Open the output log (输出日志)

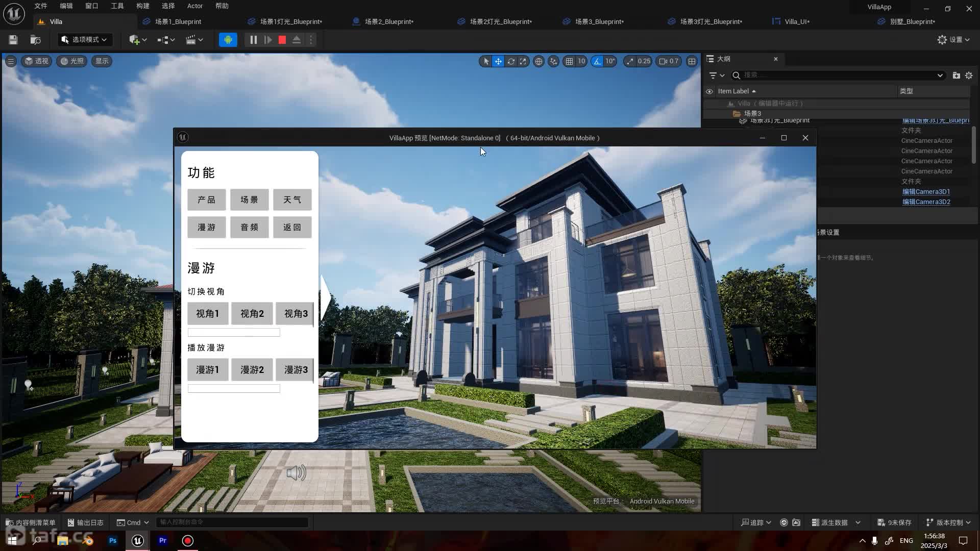point(85,522)
